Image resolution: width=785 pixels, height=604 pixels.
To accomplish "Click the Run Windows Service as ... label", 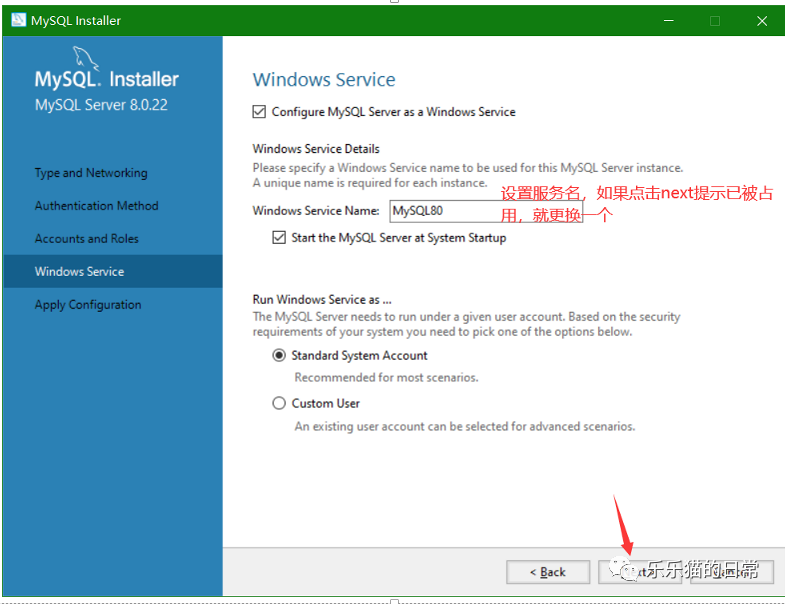I will [322, 299].
